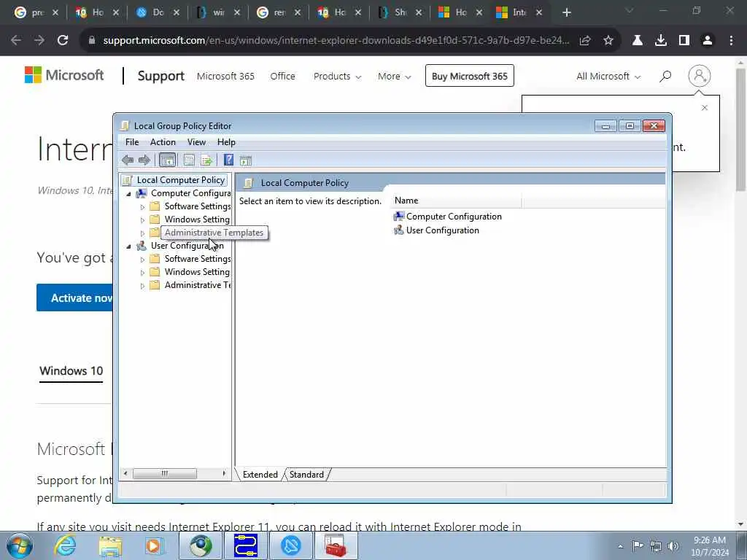The width and height of the screenshot is (747, 560).
Task: Click the volume icon in system tray
Action: pyautogui.click(x=673, y=546)
